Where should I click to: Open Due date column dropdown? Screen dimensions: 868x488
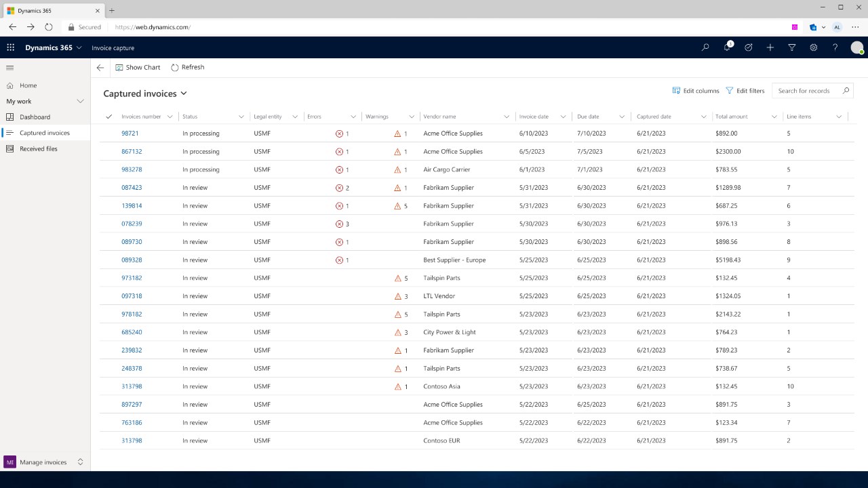pos(623,117)
